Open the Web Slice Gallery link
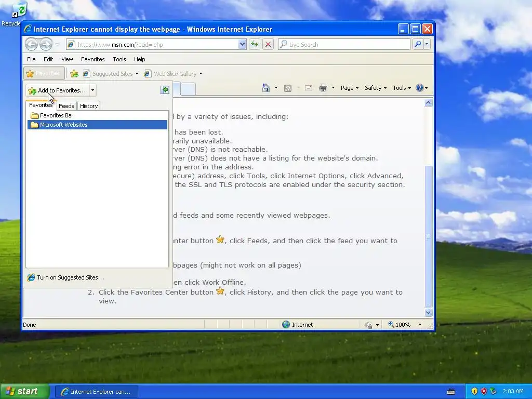This screenshot has width=532, height=399. [170, 74]
